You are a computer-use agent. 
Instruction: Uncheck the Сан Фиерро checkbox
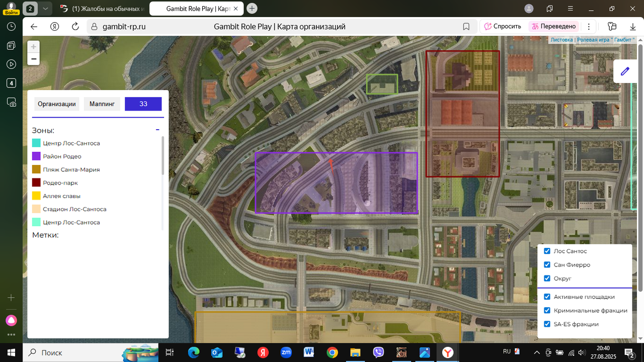tap(547, 264)
